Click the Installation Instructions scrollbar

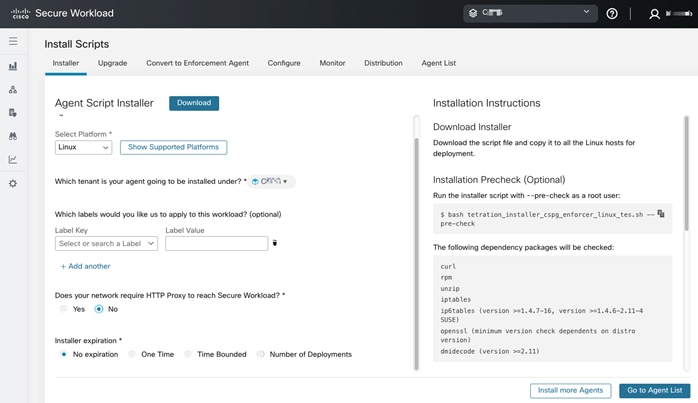point(687,174)
